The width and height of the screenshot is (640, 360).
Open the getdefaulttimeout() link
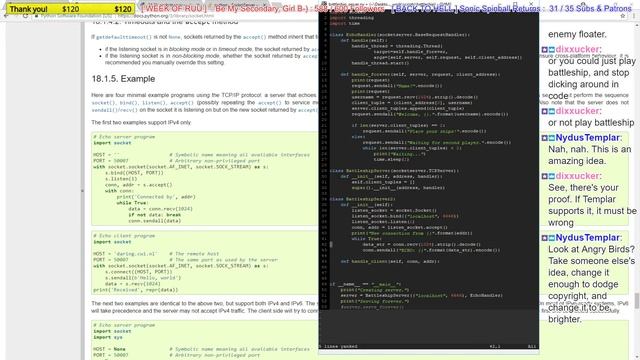124,37
